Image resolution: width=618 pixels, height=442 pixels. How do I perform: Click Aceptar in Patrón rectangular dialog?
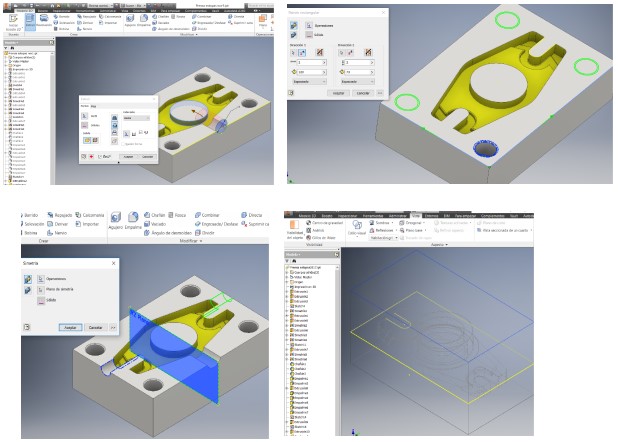339,93
